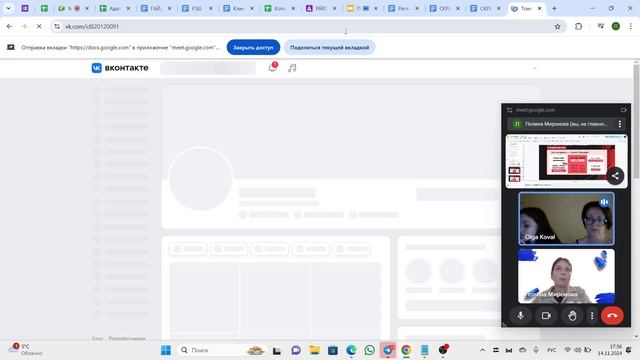Click the VK search field
The height and width of the screenshot is (360, 640).
tap(208, 68)
